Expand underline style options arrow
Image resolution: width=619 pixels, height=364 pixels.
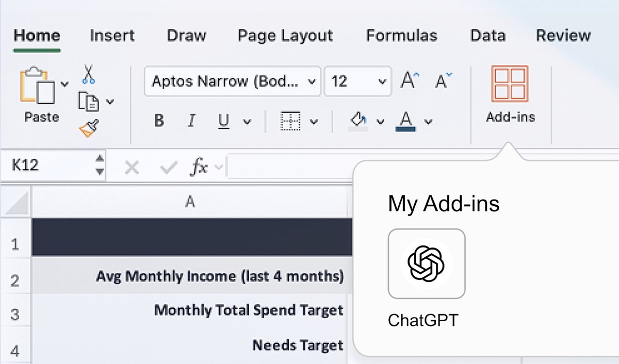click(247, 122)
